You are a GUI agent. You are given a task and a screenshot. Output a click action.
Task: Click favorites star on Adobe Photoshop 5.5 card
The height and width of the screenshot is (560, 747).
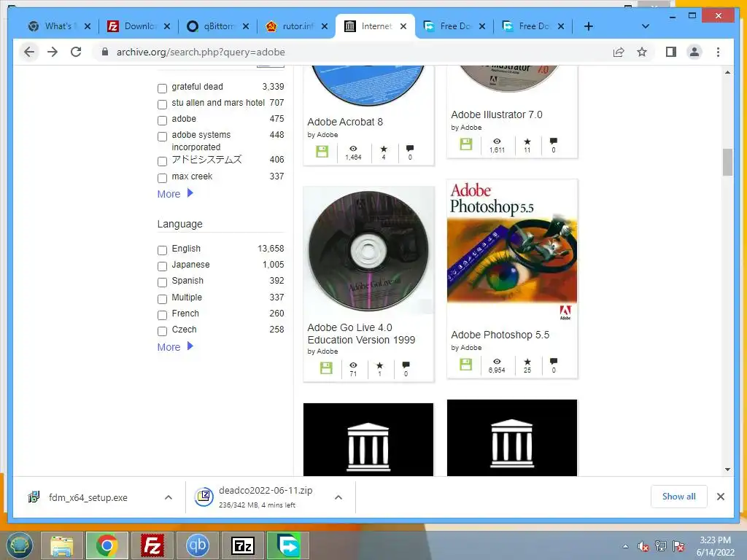click(527, 362)
